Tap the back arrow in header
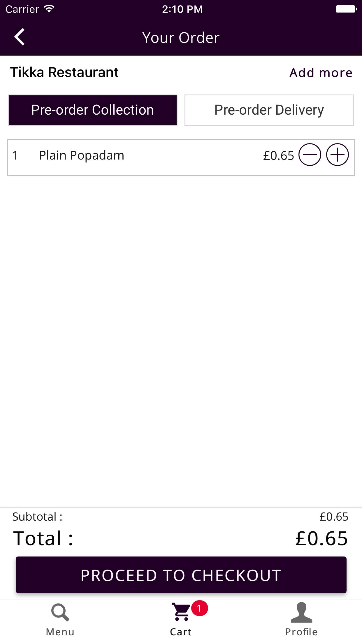Viewport: 362px width, 644px height. [20, 37]
